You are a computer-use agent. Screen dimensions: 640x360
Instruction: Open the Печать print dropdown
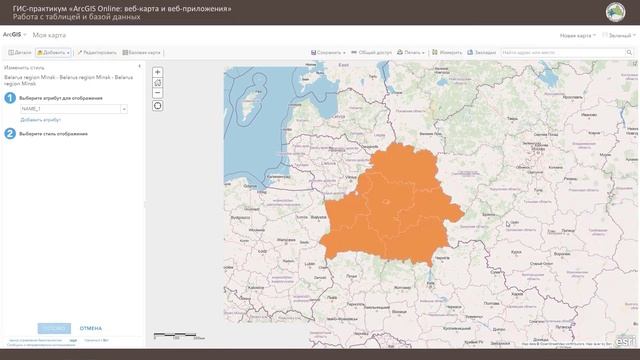(411, 53)
